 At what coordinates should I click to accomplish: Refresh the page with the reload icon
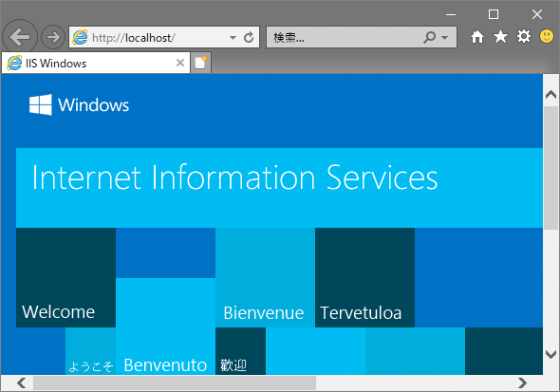click(x=249, y=37)
